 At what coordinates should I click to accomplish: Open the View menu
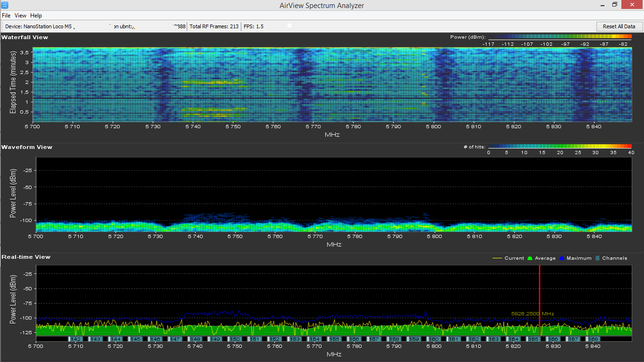coord(20,16)
